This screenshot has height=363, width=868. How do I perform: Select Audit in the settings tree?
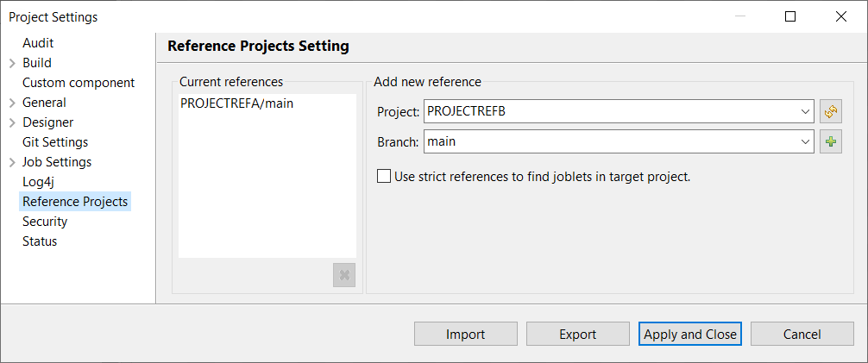click(x=38, y=43)
